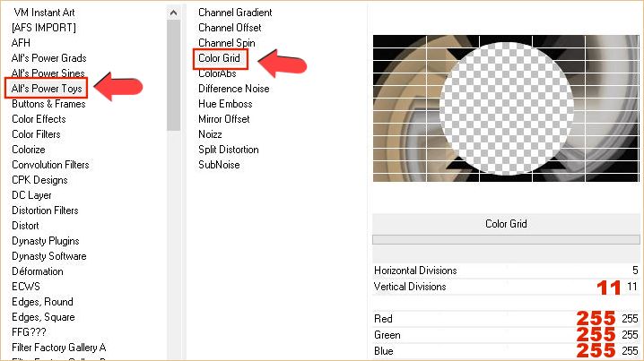Select the Convolution Filters category
Image resolution: width=644 pixels, height=361 pixels.
click(x=50, y=165)
